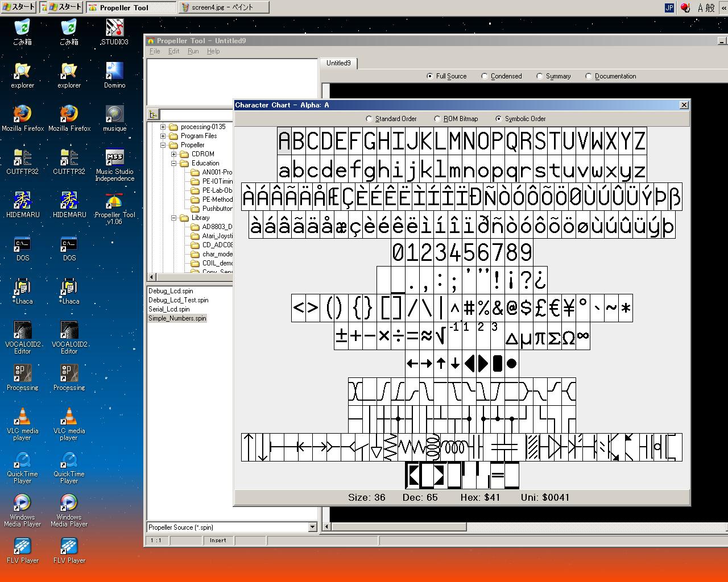
Task: Launch Propeller Tool v1.06 from the desktop
Action: [115, 209]
